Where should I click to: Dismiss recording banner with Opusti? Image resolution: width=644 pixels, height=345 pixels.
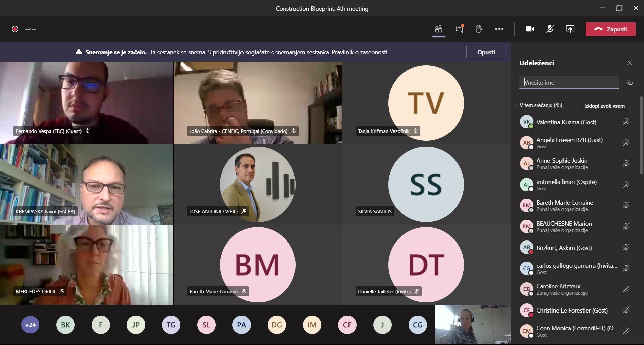(486, 52)
